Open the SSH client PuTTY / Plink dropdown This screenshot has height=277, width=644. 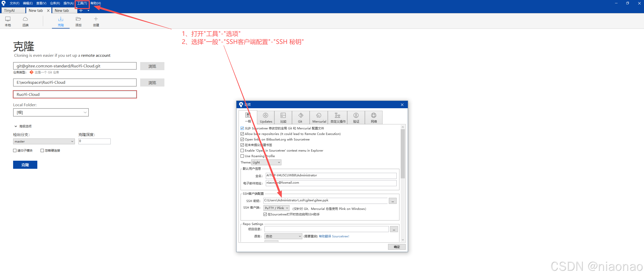276,208
